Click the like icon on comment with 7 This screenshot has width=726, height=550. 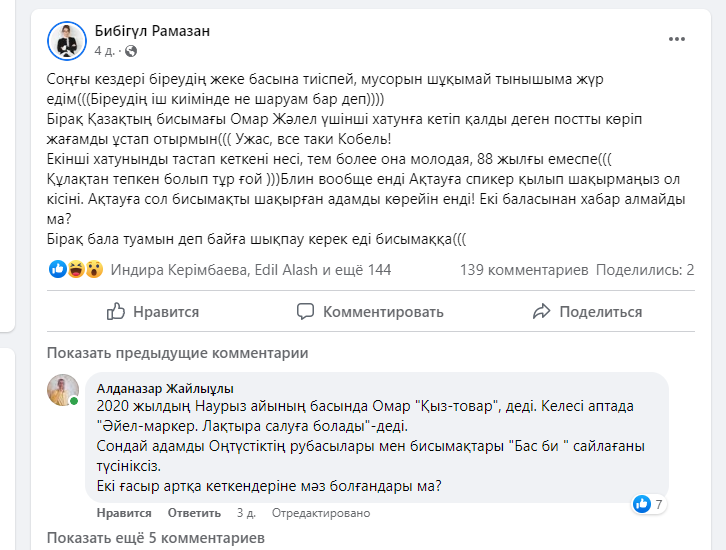tap(642, 504)
